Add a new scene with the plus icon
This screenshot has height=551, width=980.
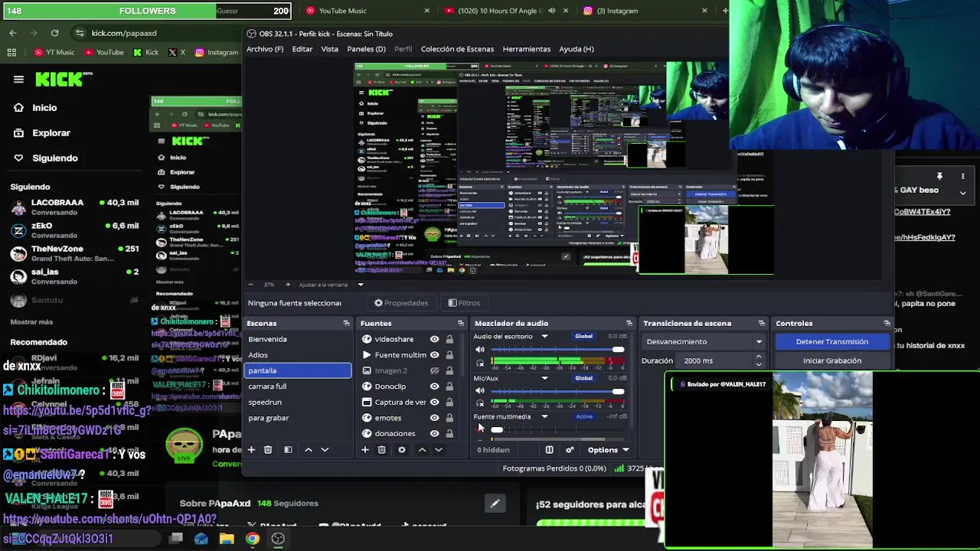click(x=251, y=450)
